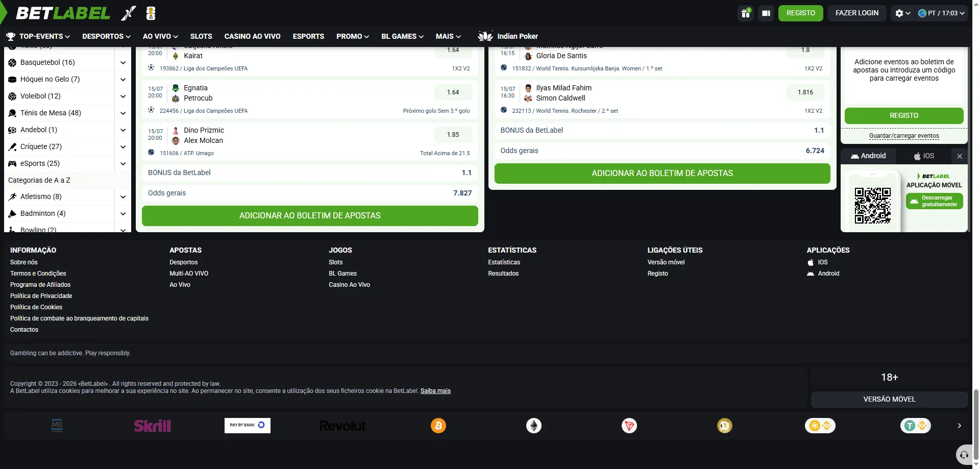Open the PROMO dropdown menu
The width and height of the screenshot is (980, 469).
tap(352, 36)
